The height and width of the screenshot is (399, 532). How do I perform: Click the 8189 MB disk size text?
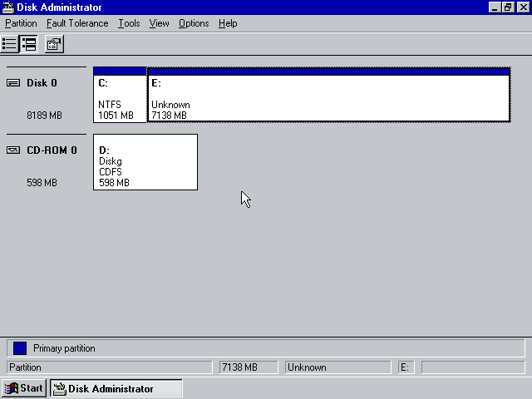pos(44,116)
